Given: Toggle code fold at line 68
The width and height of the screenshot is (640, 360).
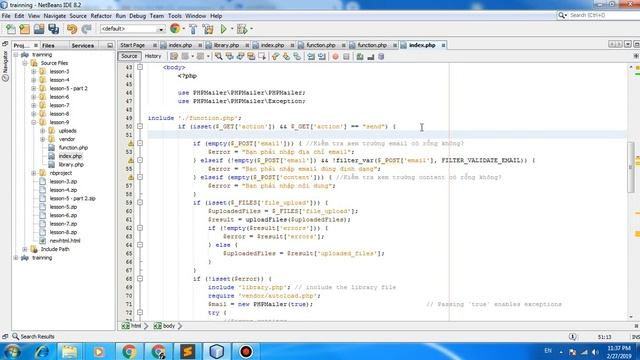Looking at the screenshot, I should (x=140, y=279).
